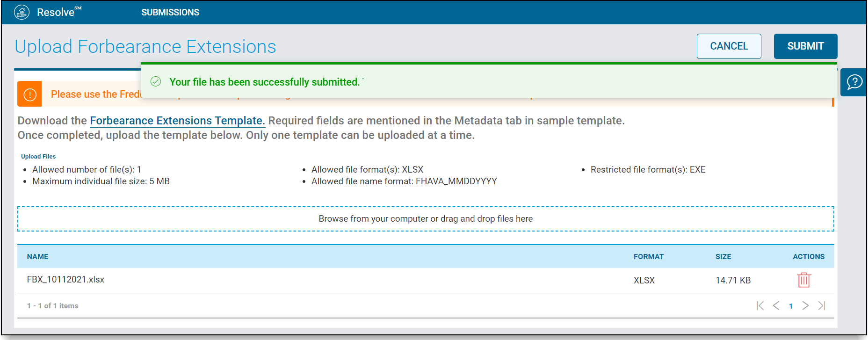Click the CANCEL button
This screenshot has height=340, width=868.
point(729,46)
